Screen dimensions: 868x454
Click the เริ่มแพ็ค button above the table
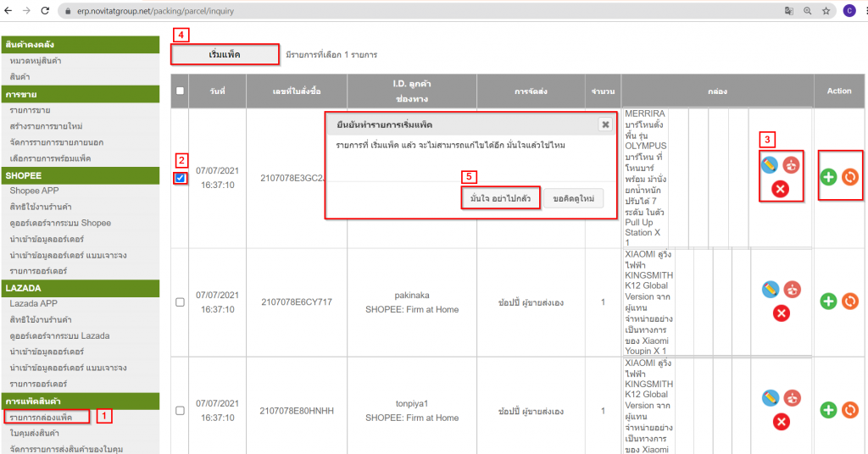pos(225,54)
